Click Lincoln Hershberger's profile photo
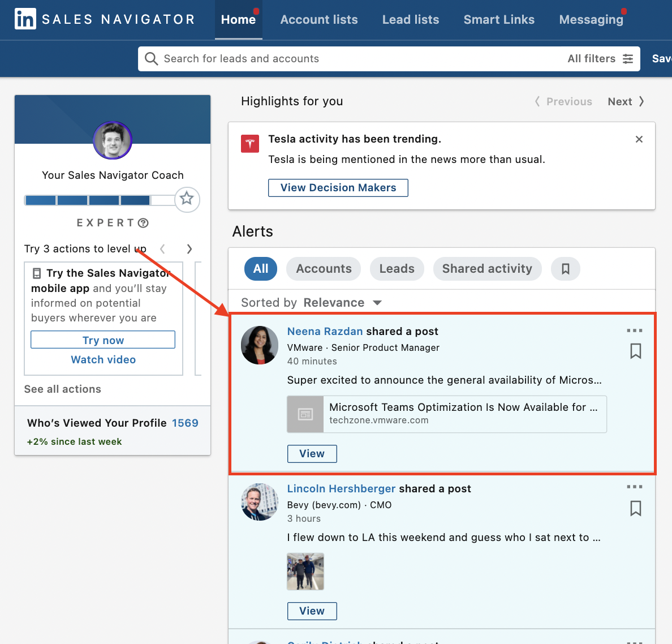 point(260,502)
